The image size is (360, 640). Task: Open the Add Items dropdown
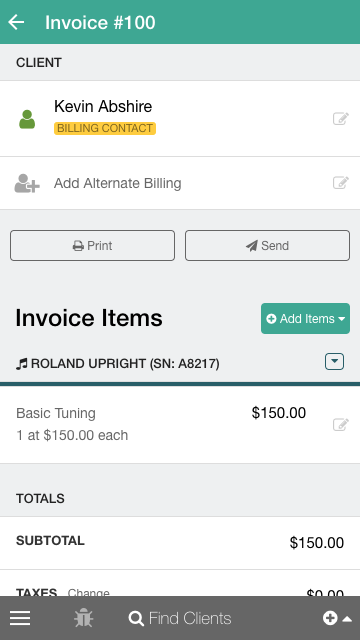pos(305,318)
